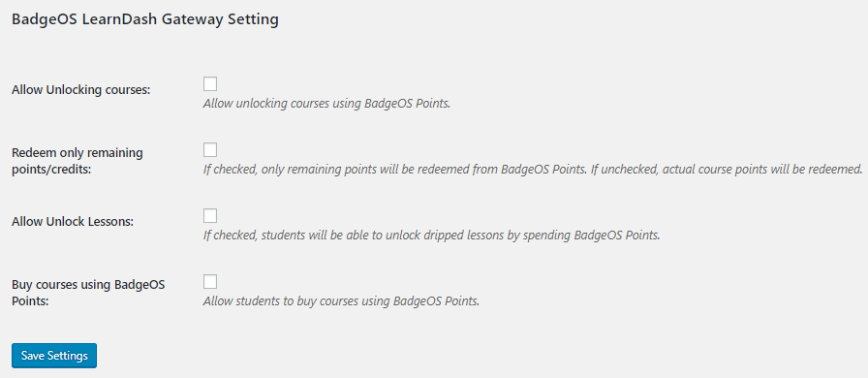
Task: Click the BadgeOS LearnDash Gateway Setting heading
Action: [145, 20]
